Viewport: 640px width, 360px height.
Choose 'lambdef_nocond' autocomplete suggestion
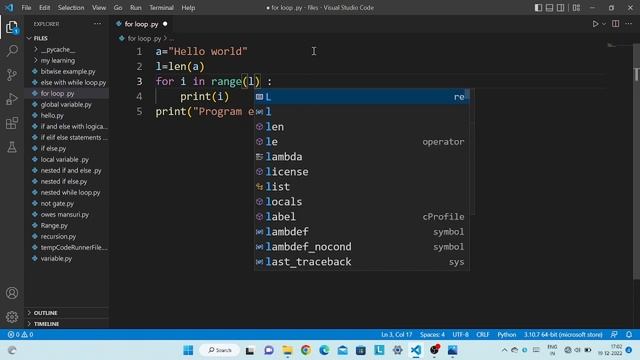tap(362, 247)
